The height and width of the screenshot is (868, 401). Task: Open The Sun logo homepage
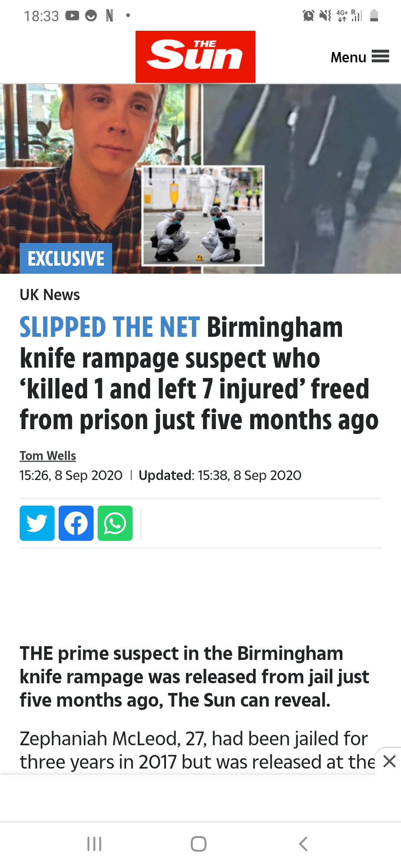click(195, 57)
